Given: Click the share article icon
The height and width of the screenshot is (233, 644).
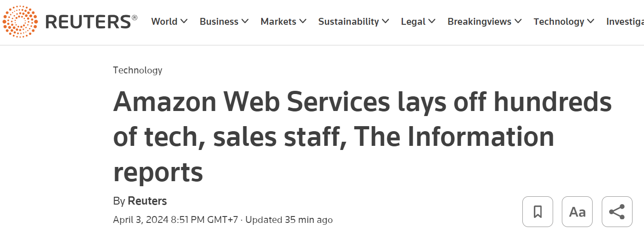Looking at the screenshot, I should point(617,212).
